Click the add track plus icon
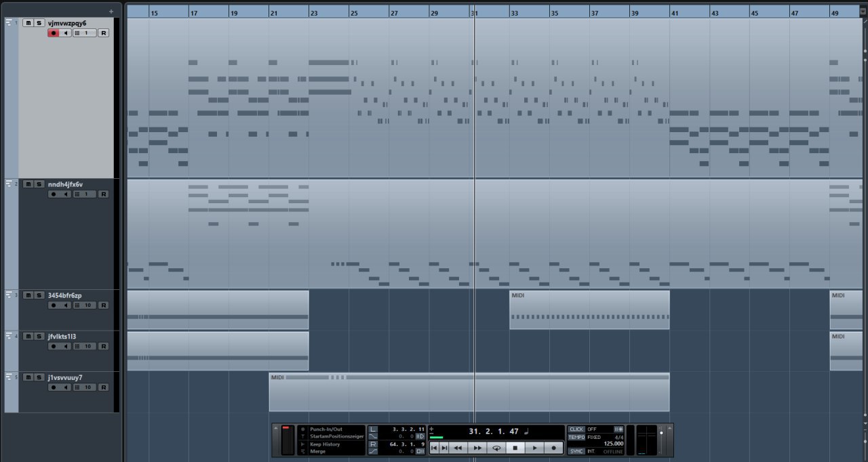 click(x=111, y=12)
